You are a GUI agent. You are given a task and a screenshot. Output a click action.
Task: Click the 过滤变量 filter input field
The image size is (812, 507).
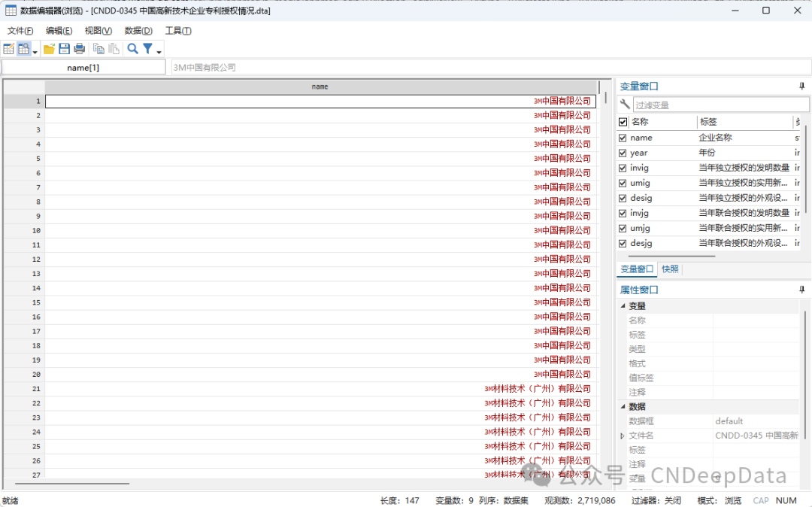click(720, 105)
